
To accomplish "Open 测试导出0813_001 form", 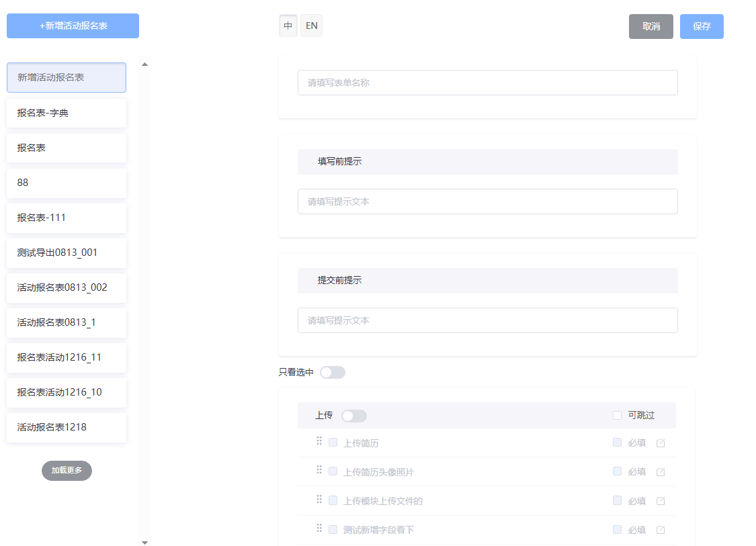I will (67, 253).
